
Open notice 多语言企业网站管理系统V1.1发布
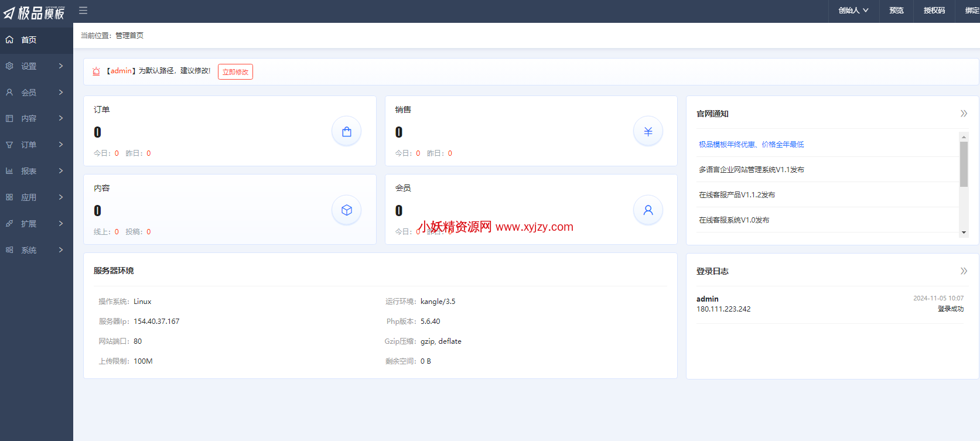tap(752, 170)
